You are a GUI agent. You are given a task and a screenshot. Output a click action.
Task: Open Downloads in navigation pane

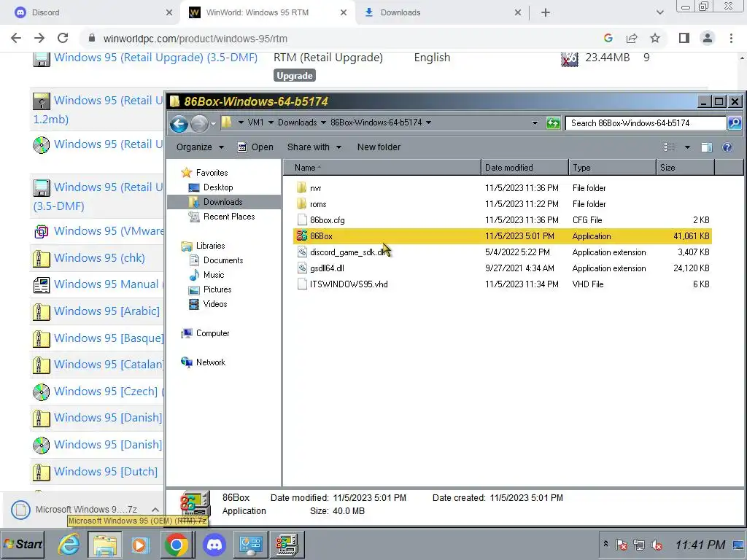point(215,202)
